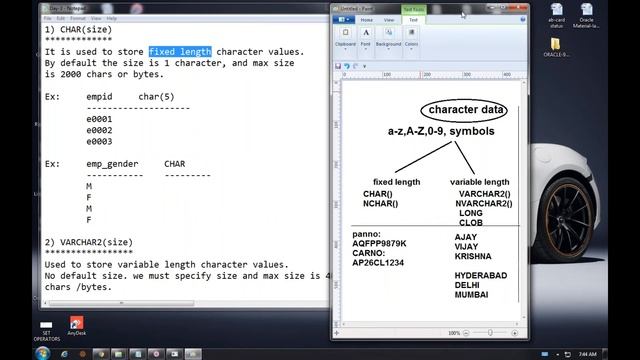Viewport: 640px width, 360px height.
Task: Open the ORACLE-9 desktop folder
Action: (556, 47)
